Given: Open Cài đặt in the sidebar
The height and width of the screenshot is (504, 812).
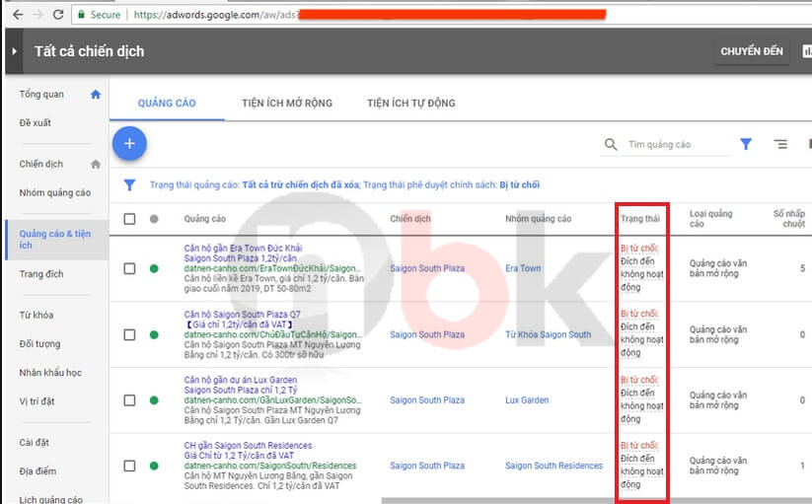Looking at the screenshot, I should click(35, 443).
